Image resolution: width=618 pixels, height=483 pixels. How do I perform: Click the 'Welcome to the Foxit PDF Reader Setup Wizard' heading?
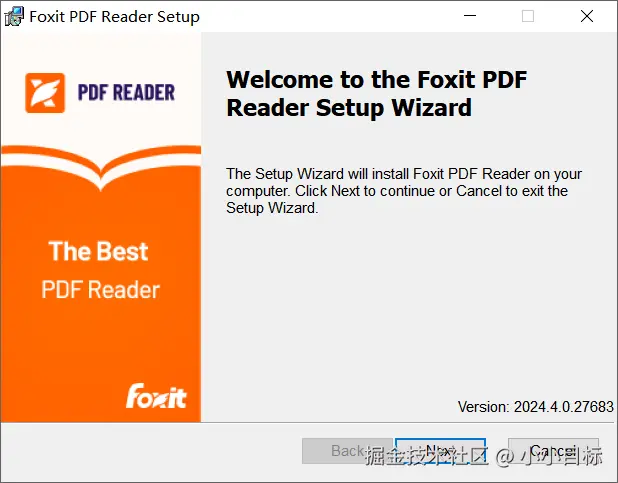click(376, 94)
